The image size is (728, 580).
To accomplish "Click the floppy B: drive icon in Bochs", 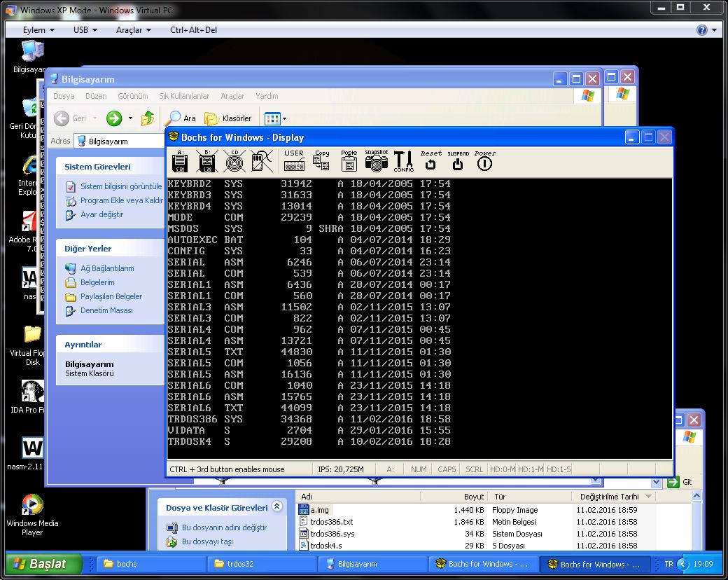I will (x=207, y=161).
